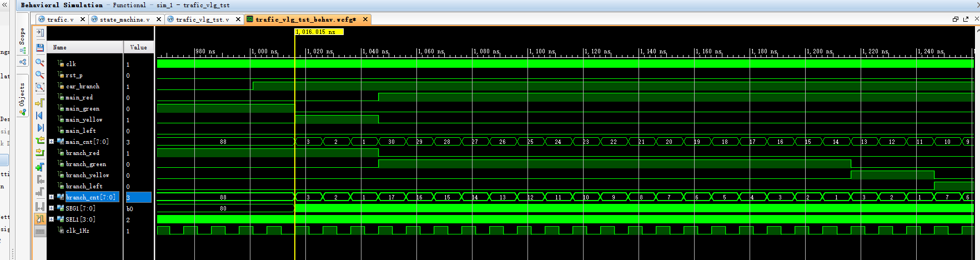Click the main_cnt waveform segment 30
980x260 pixels.
tap(391, 142)
